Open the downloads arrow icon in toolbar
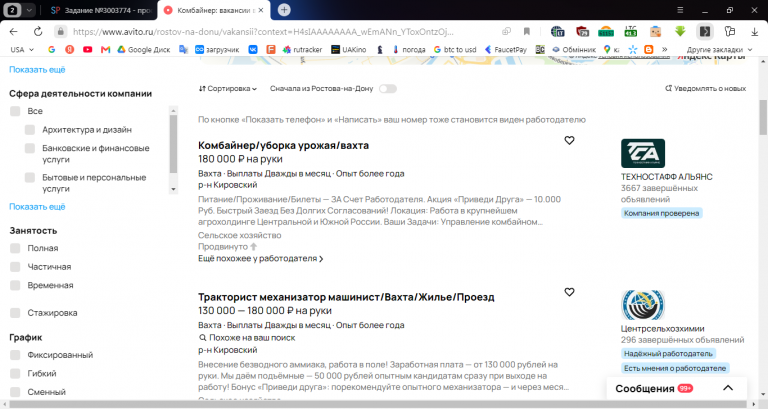The image size is (768, 409). coord(754,31)
